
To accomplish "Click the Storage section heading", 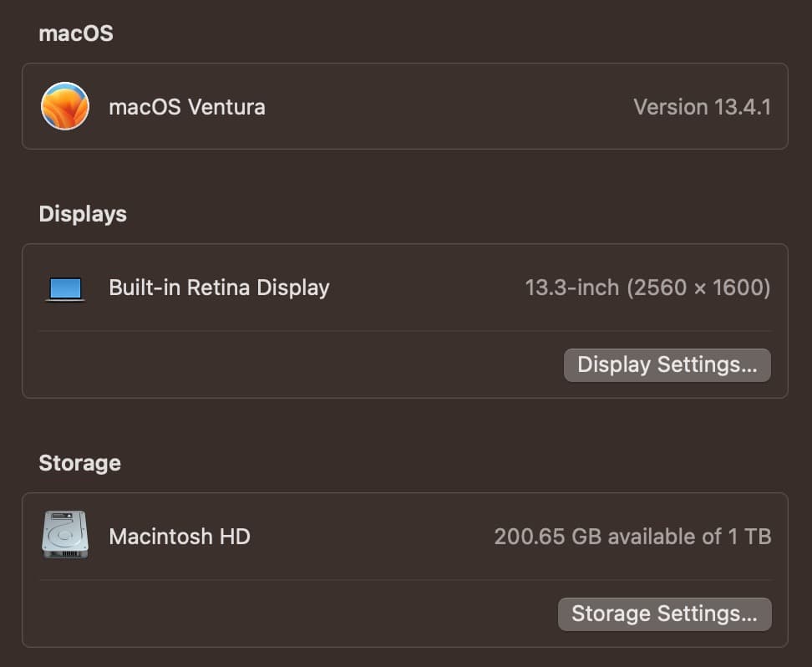I will tap(79, 463).
